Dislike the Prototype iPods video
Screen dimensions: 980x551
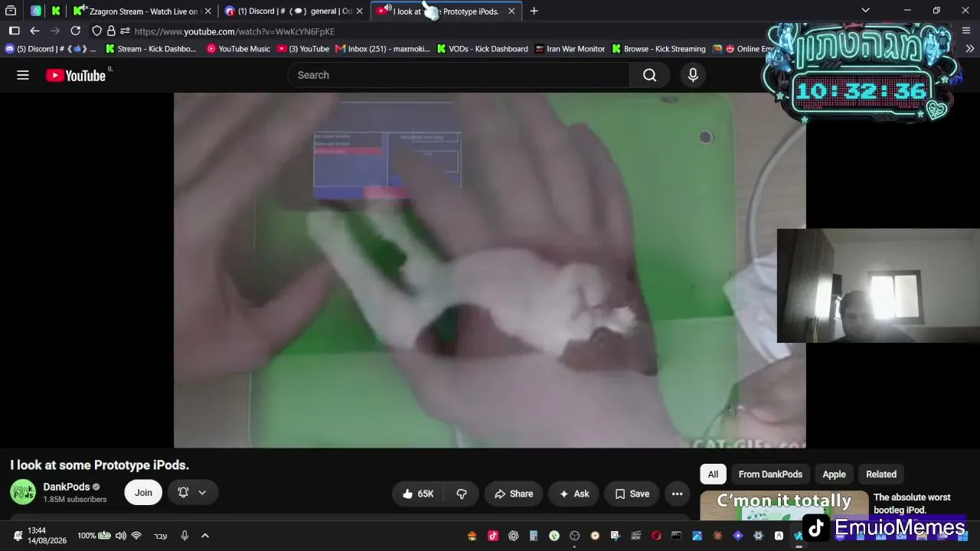pyautogui.click(x=462, y=494)
